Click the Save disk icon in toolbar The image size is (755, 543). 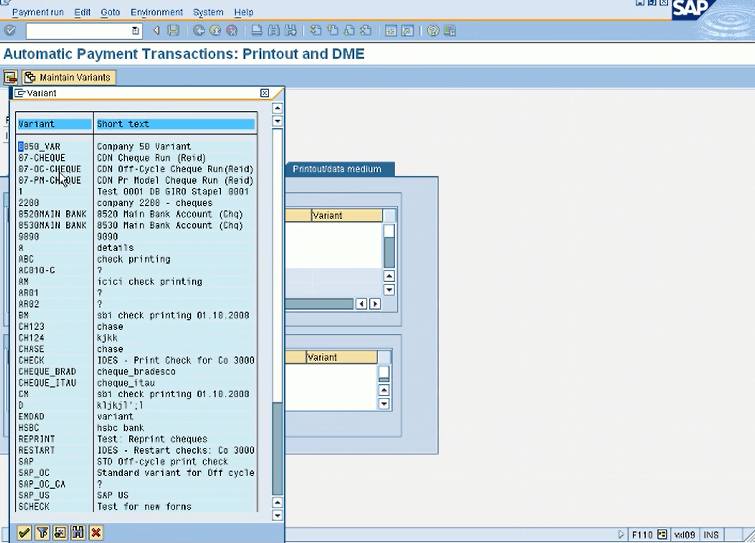[173, 31]
